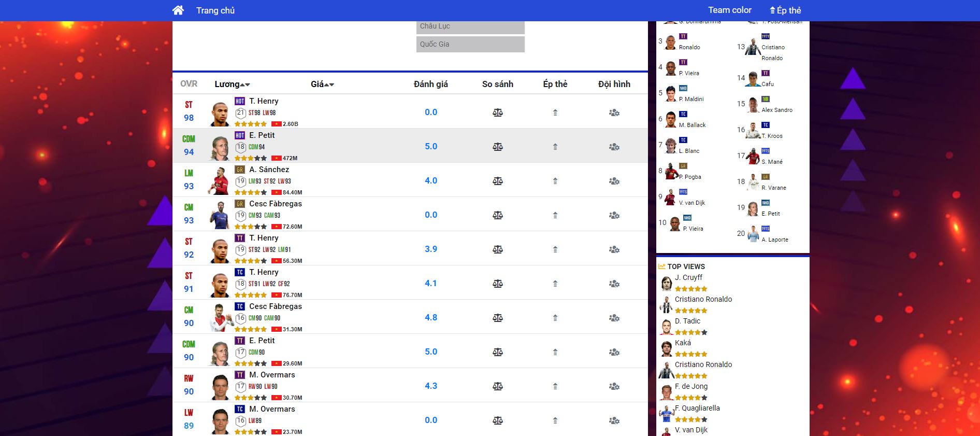Screen dimensions: 980x436
Task: Click squad icon for M. Overmars RW row
Action: coord(614,386)
